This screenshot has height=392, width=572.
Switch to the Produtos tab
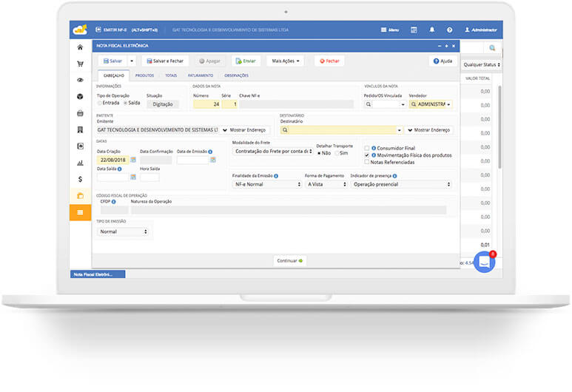[x=144, y=75]
